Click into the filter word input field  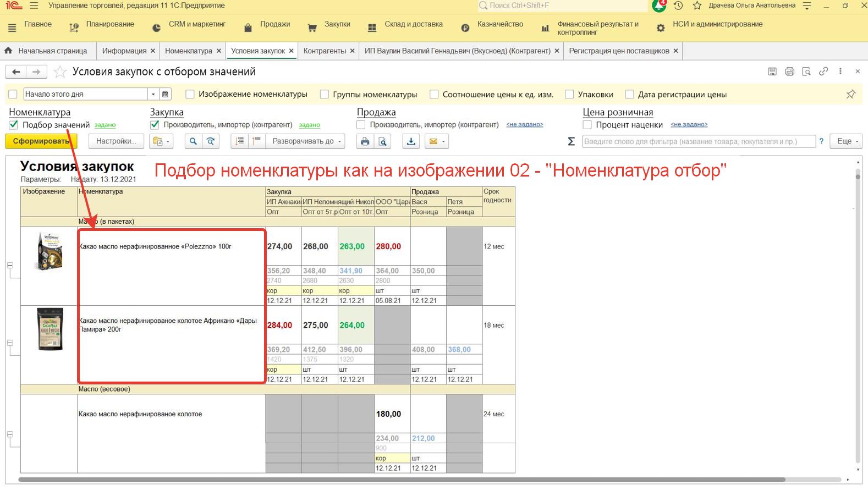(x=697, y=142)
